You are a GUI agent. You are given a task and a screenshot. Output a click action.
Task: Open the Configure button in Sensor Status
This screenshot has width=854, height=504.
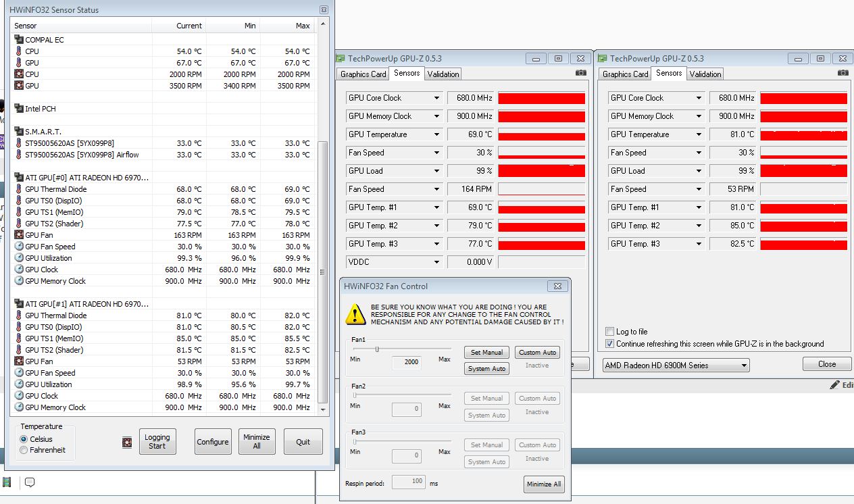pyautogui.click(x=213, y=442)
